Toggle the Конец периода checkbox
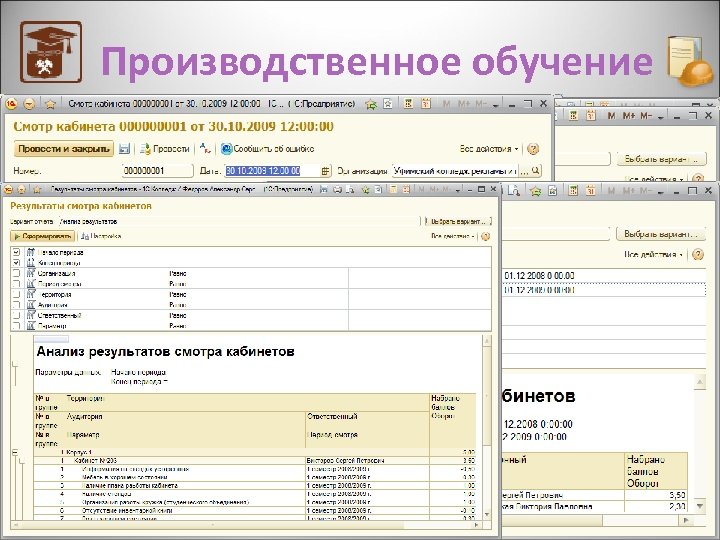 click(17, 263)
